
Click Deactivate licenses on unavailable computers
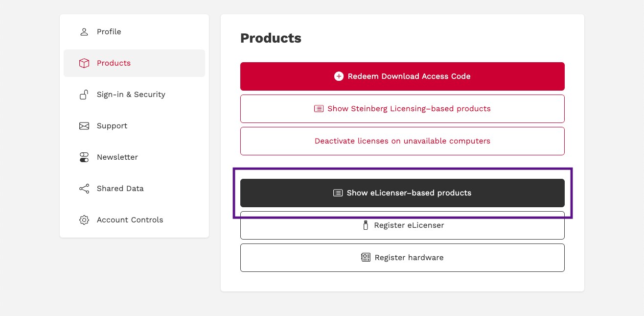point(402,141)
